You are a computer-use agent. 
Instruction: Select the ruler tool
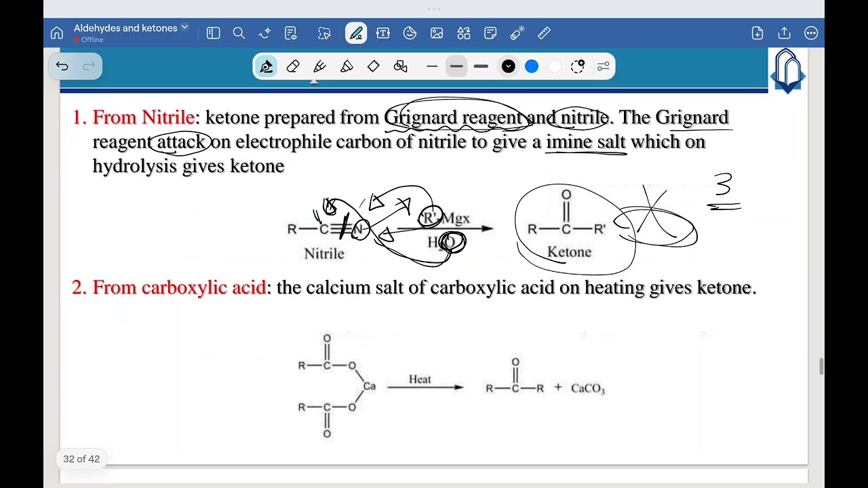(x=544, y=33)
